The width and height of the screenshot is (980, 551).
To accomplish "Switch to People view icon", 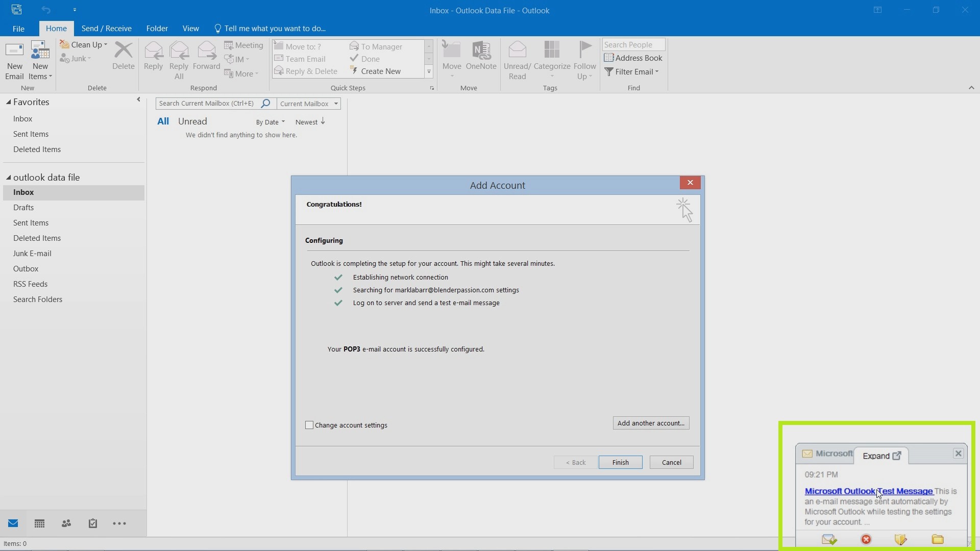I will point(66,523).
